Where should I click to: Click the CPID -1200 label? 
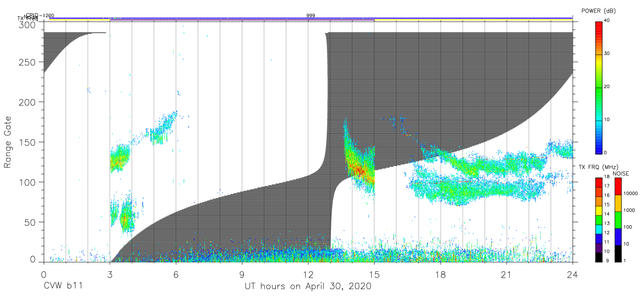click(40, 16)
